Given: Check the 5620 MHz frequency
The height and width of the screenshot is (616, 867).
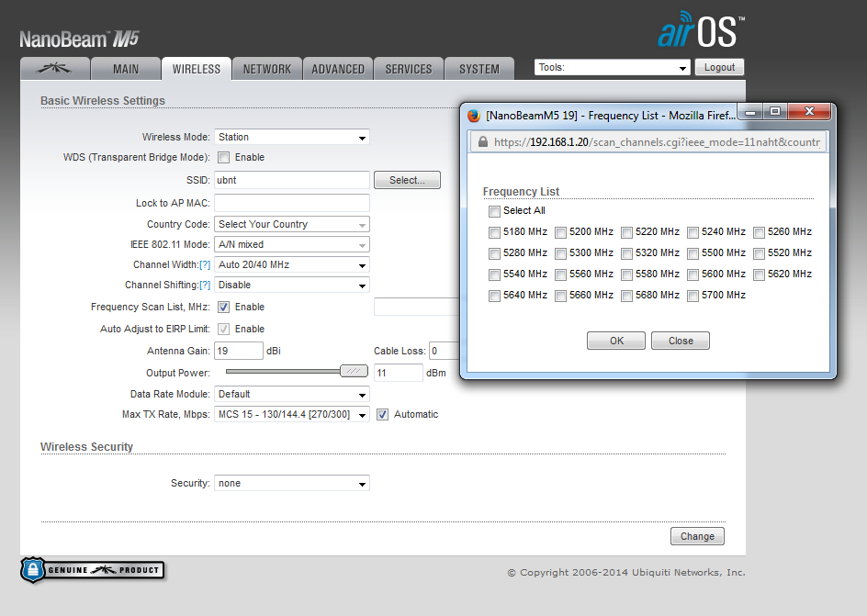Looking at the screenshot, I should [760, 274].
